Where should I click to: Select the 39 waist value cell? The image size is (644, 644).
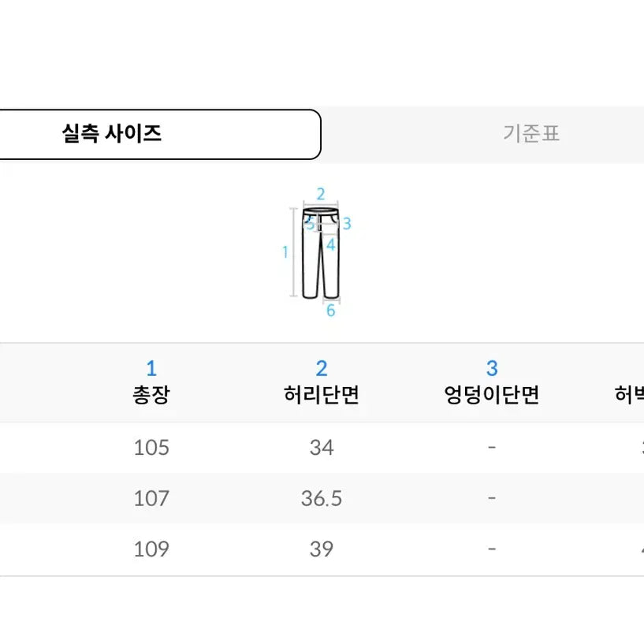click(x=322, y=549)
